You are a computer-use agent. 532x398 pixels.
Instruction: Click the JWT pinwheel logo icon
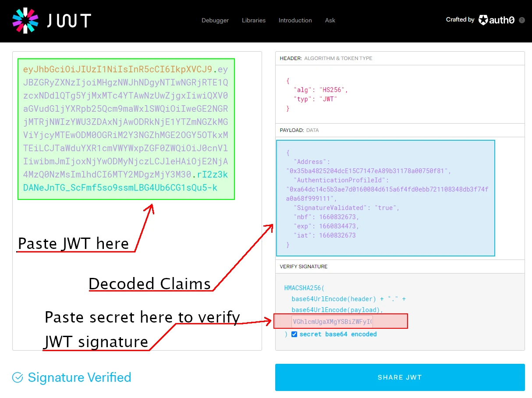pos(25,21)
